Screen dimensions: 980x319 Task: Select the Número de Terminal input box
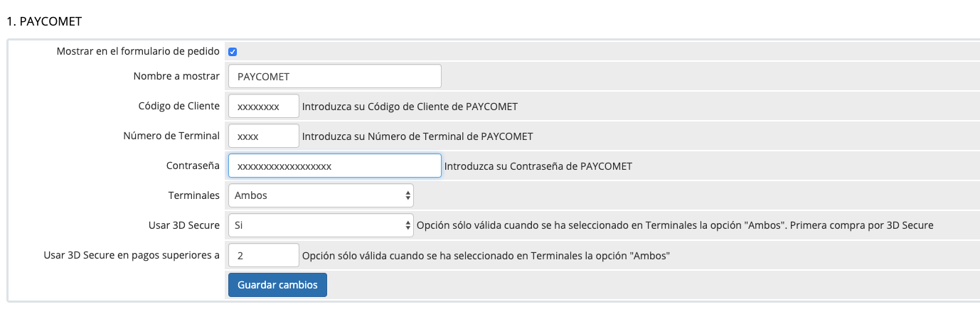264,136
